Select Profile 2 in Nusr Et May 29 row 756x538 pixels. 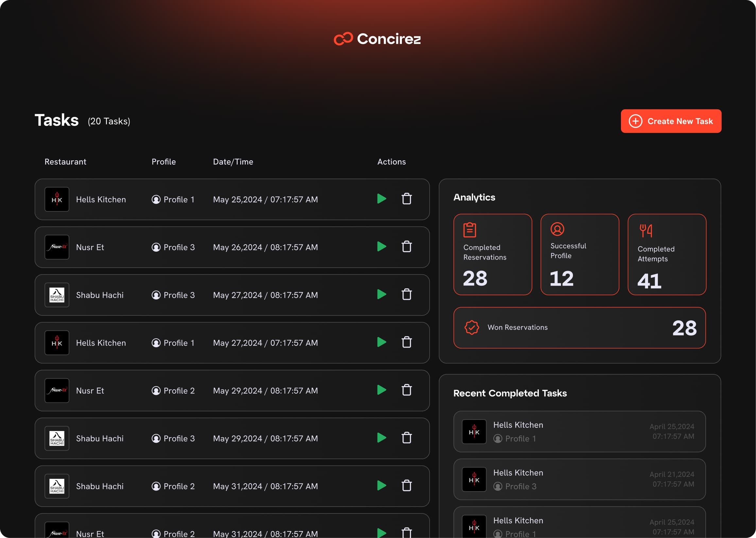[173, 391]
